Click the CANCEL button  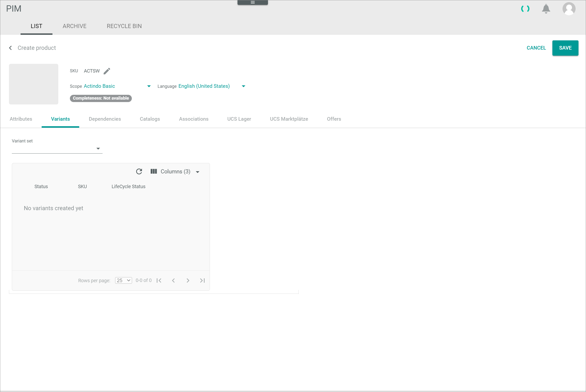tap(536, 48)
